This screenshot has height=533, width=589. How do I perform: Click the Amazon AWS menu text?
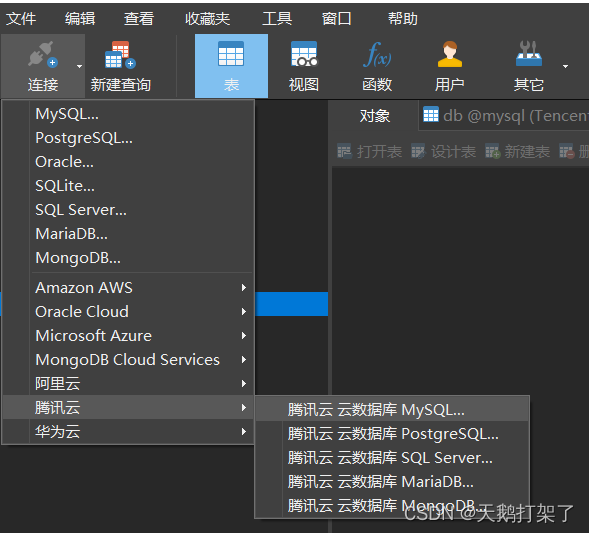(x=84, y=288)
